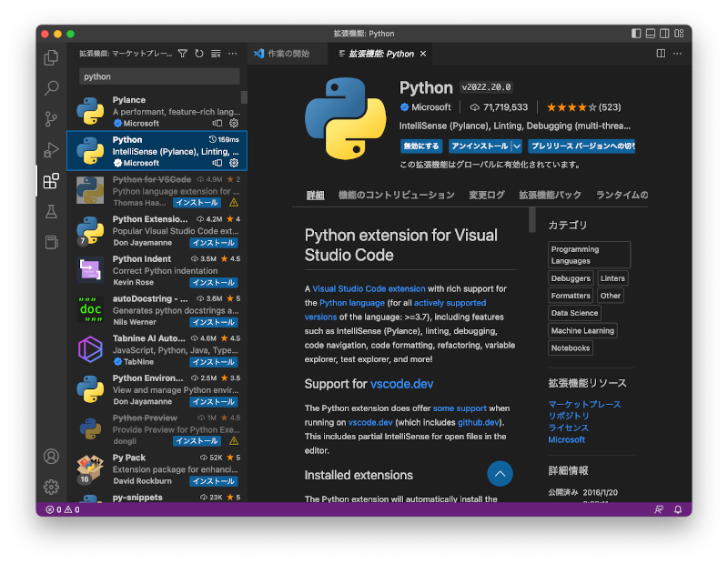Click Pylance sync/remote icon

tap(217, 123)
